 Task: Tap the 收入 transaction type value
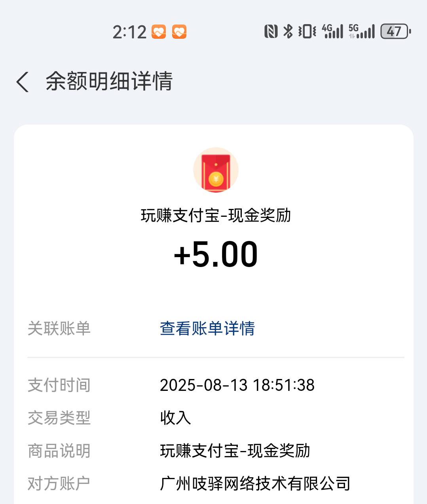coord(176,418)
